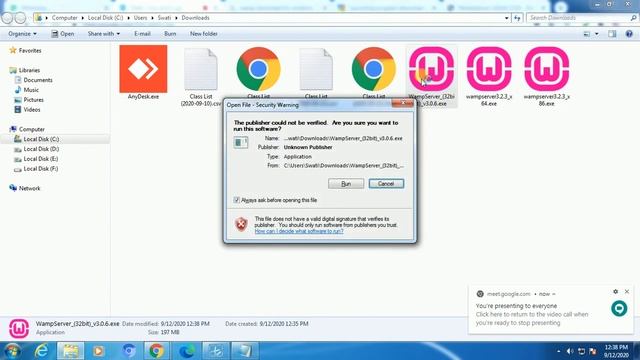Dismiss the meet.google.com notification
The width and height of the screenshot is (640, 360).
[x=627, y=291]
